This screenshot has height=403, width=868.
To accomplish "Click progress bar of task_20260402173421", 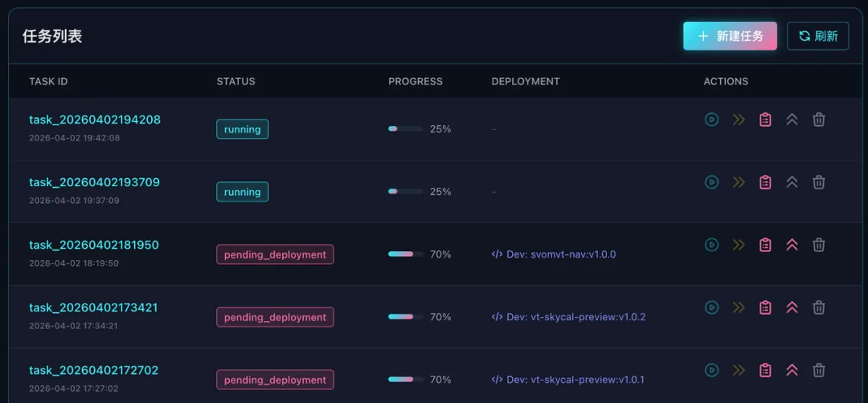I will pyautogui.click(x=405, y=317).
